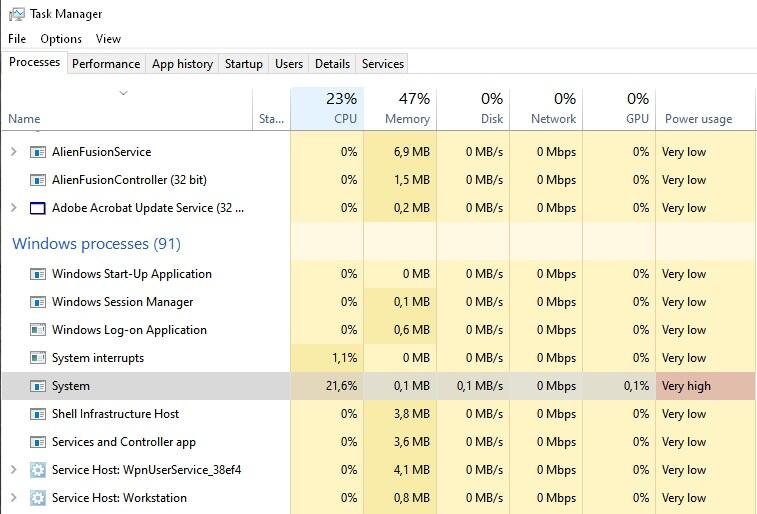Switch to the Performance tab
This screenshot has height=514, width=757.
pyautogui.click(x=106, y=64)
